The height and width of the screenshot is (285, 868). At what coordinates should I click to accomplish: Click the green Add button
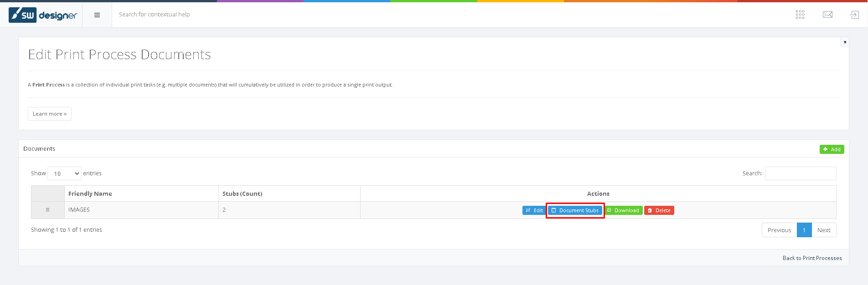[832, 149]
